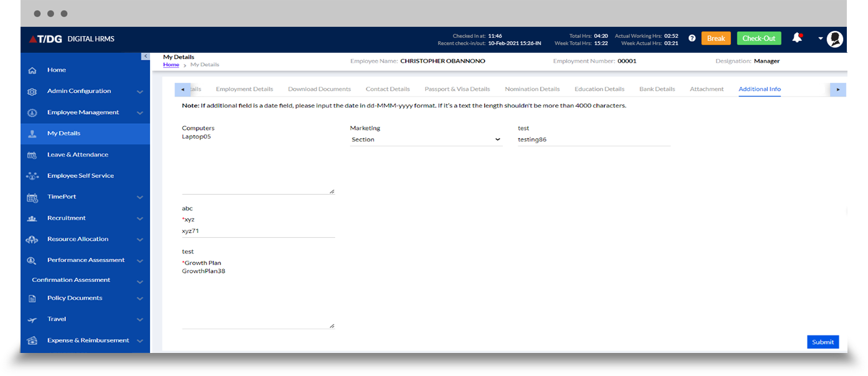Expand the Employee Management submenu
Image resolution: width=868 pixels, height=376 pixels.
click(140, 113)
